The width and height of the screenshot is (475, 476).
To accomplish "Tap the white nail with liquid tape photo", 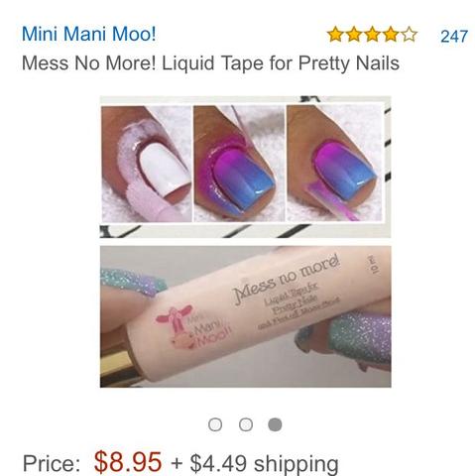I will point(147,164).
